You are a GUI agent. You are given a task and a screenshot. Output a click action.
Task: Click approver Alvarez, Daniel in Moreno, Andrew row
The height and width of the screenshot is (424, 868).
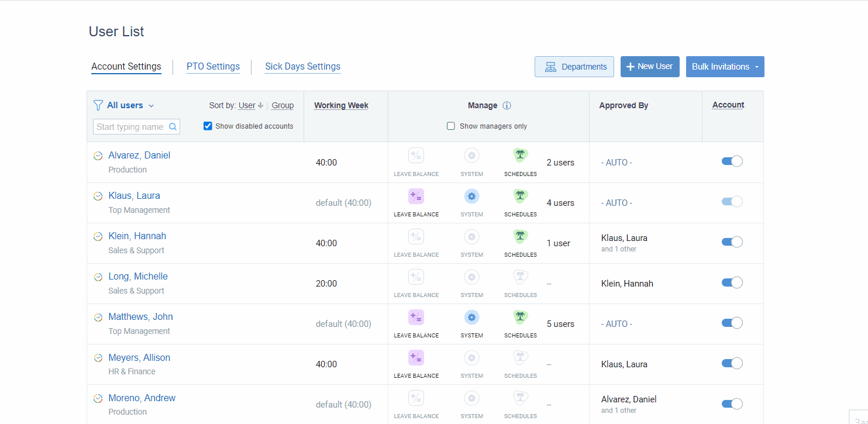[629, 399]
